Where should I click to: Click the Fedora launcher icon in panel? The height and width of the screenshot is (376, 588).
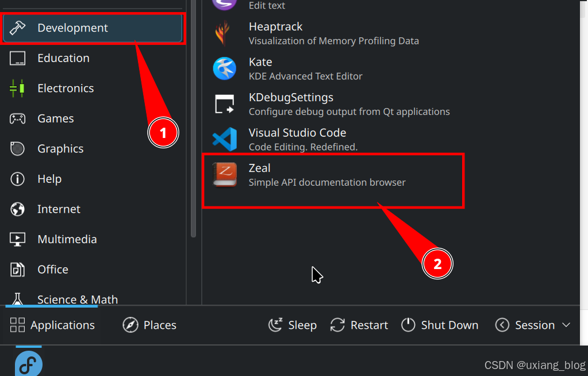[x=29, y=363]
